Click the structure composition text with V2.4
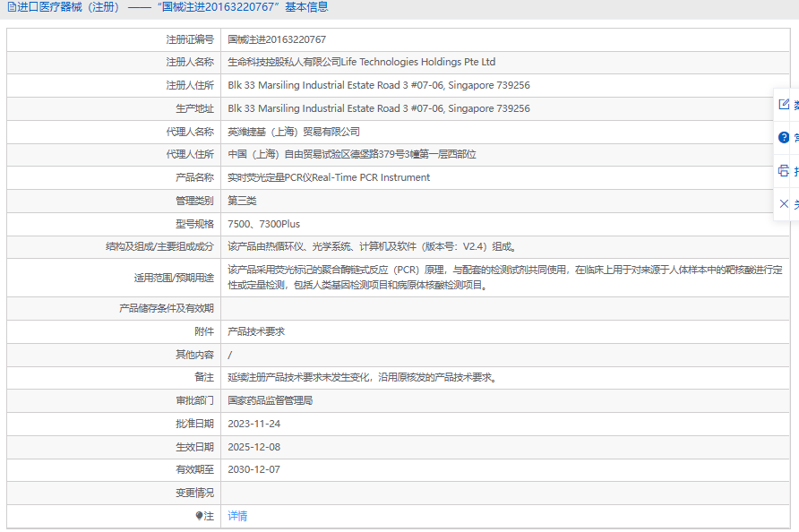This screenshot has width=799, height=532. coord(373,247)
